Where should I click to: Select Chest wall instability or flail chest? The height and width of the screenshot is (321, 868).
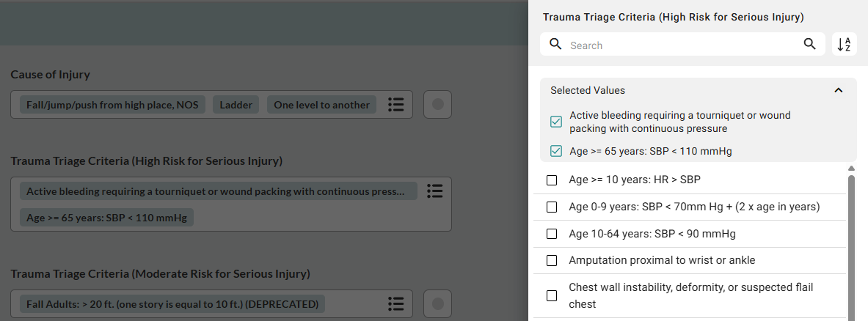point(552,295)
